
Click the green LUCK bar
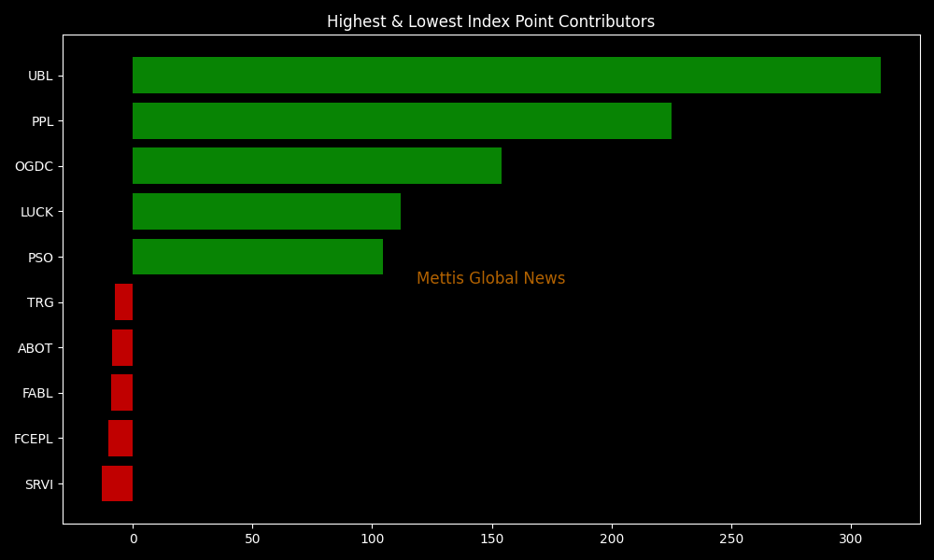point(266,211)
